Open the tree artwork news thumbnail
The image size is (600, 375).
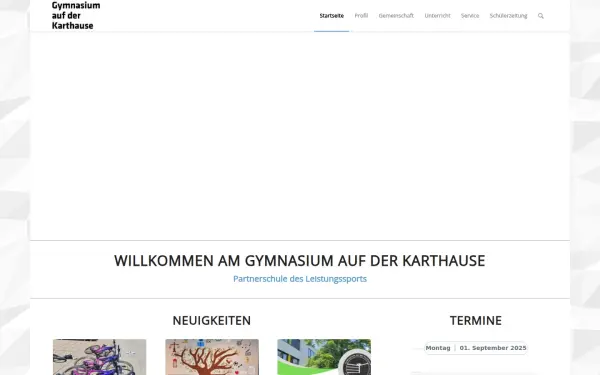pos(212,357)
